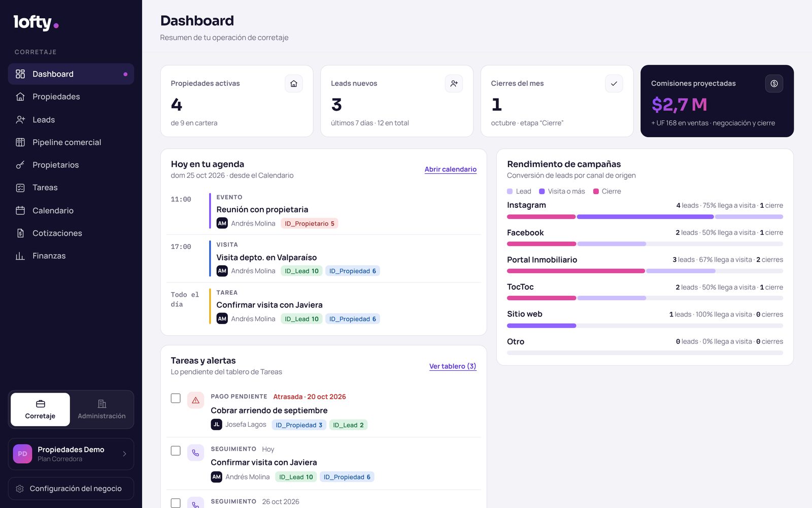Open Propietarios page

click(x=71, y=165)
